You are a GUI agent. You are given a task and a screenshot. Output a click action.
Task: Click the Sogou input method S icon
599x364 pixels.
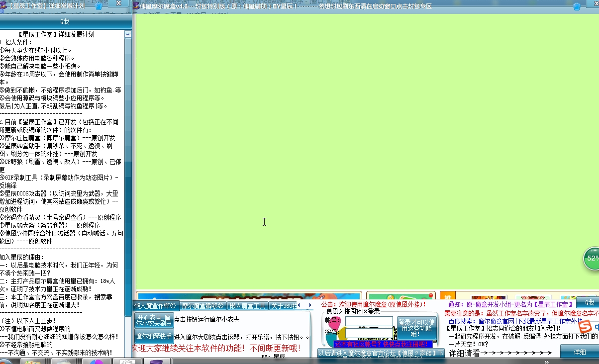586,326
